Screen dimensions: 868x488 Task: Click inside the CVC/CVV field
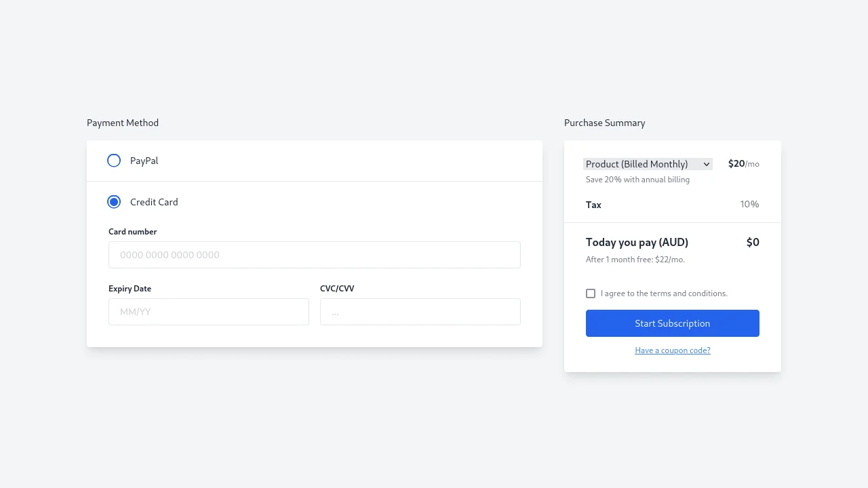pyautogui.click(x=420, y=311)
